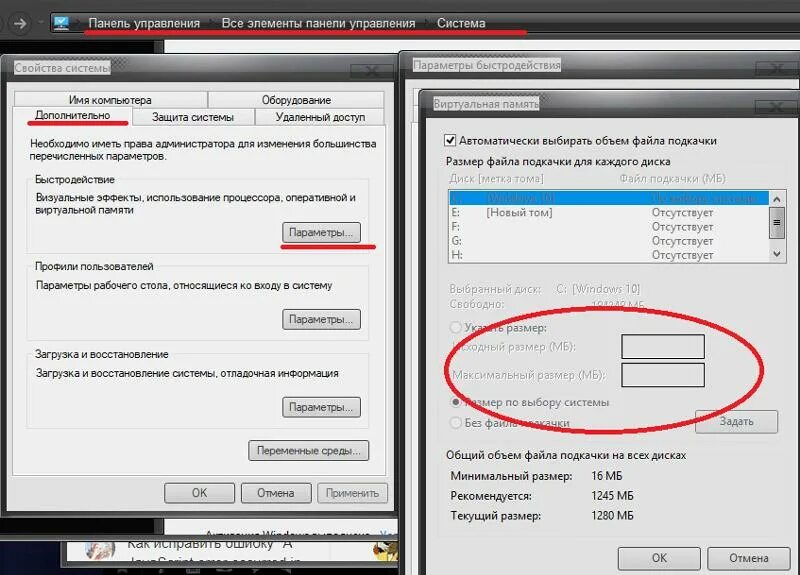The width and height of the screenshot is (800, 575).
Task: Switch to the 'Имя компьютера' tab
Action: pos(110,99)
